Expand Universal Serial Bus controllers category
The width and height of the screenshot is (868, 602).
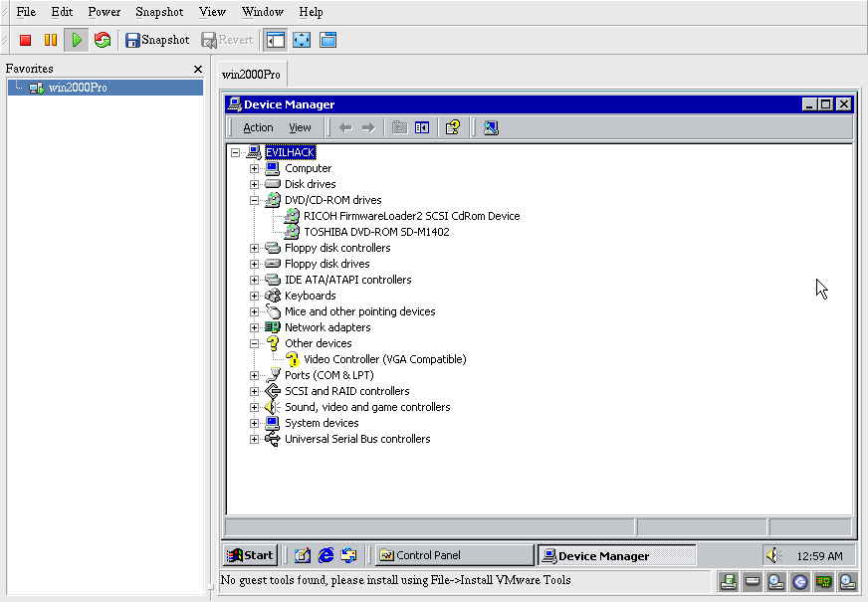(x=254, y=440)
